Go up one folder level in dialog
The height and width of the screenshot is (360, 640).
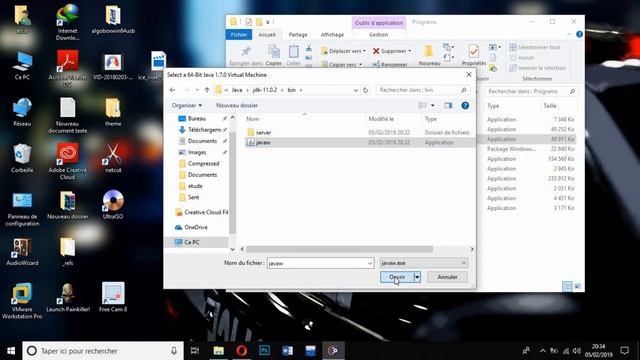tap(207, 90)
